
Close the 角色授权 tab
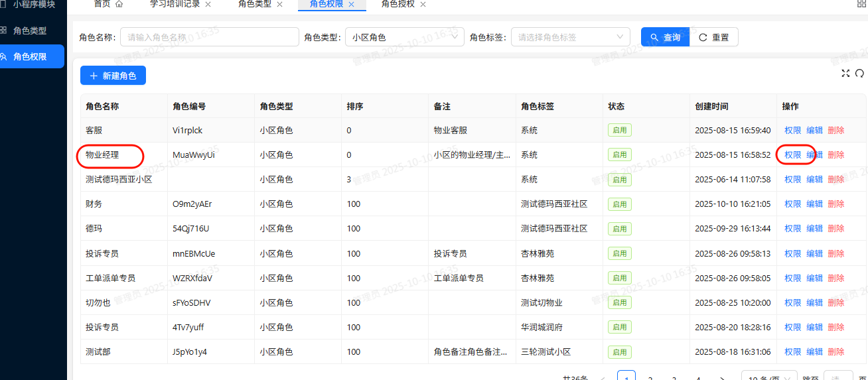[423, 4]
